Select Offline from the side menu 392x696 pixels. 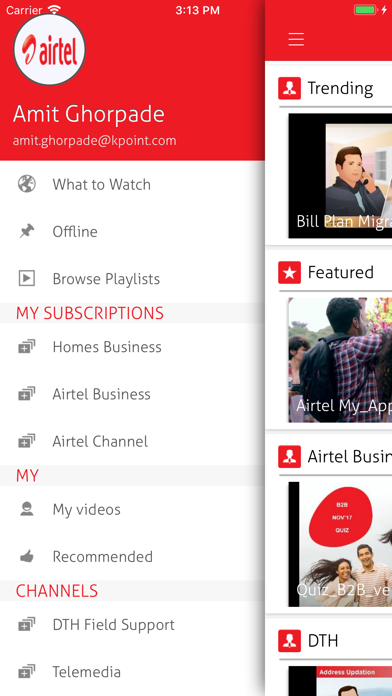132,231
